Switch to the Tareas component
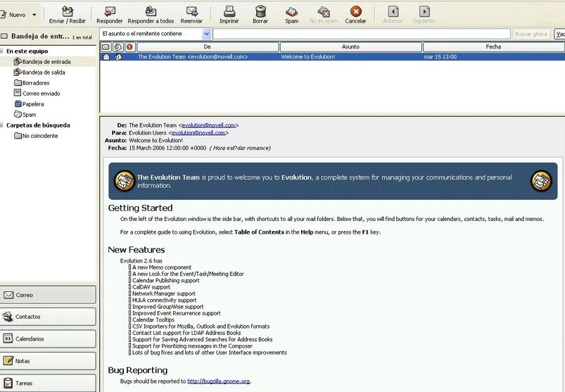 pyautogui.click(x=48, y=383)
